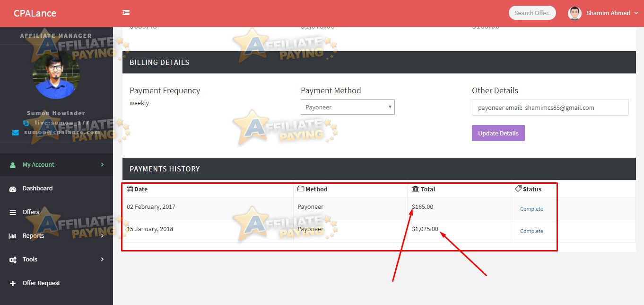Select Dashboard in the sidebar menu

click(x=38, y=188)
